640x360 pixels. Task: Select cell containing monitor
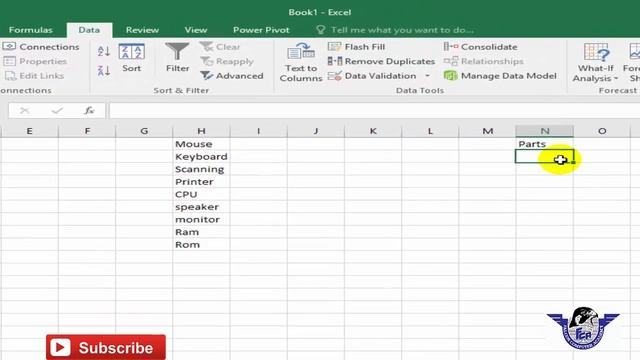coord(201,220)
